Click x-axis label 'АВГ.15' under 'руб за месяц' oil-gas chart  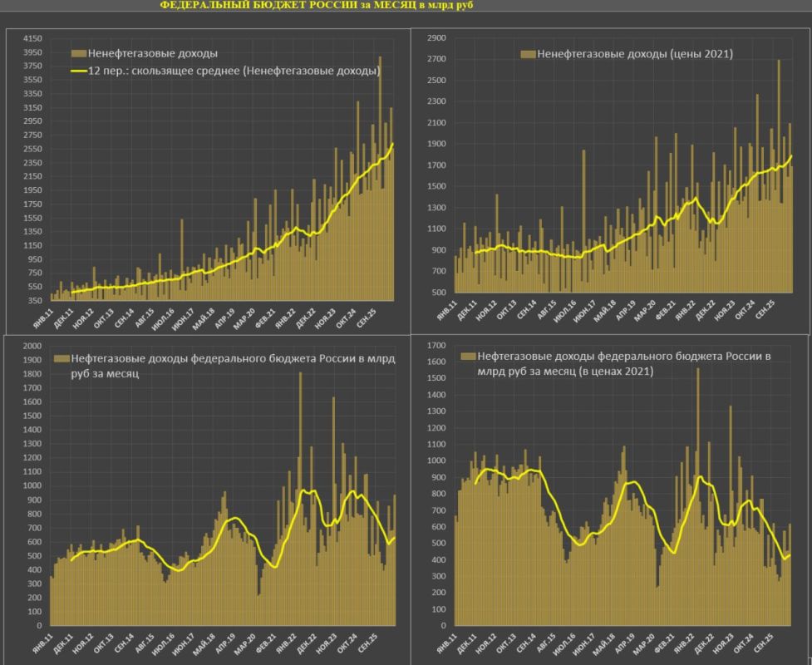(x=144, y=643)
